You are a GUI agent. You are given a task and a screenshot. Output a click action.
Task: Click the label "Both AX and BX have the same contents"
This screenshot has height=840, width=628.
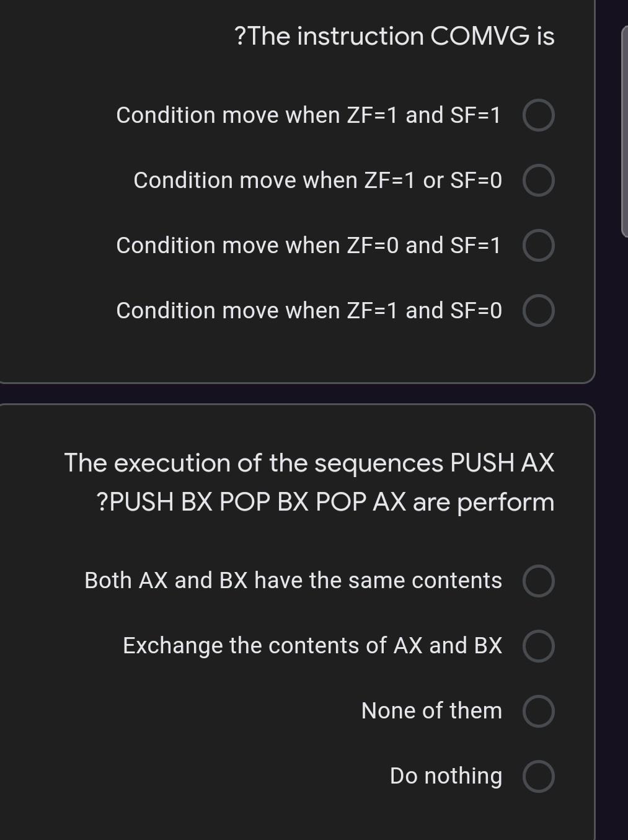click(293, 581)
